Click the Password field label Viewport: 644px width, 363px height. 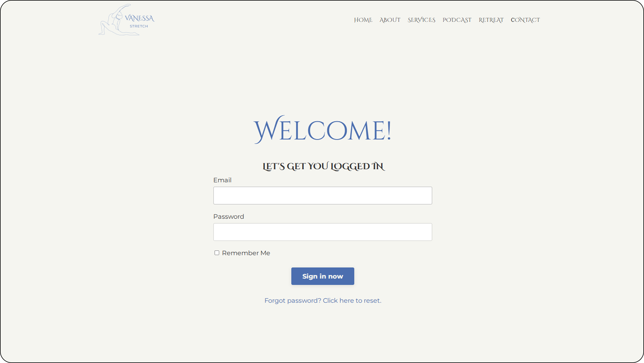pos(229,217)
